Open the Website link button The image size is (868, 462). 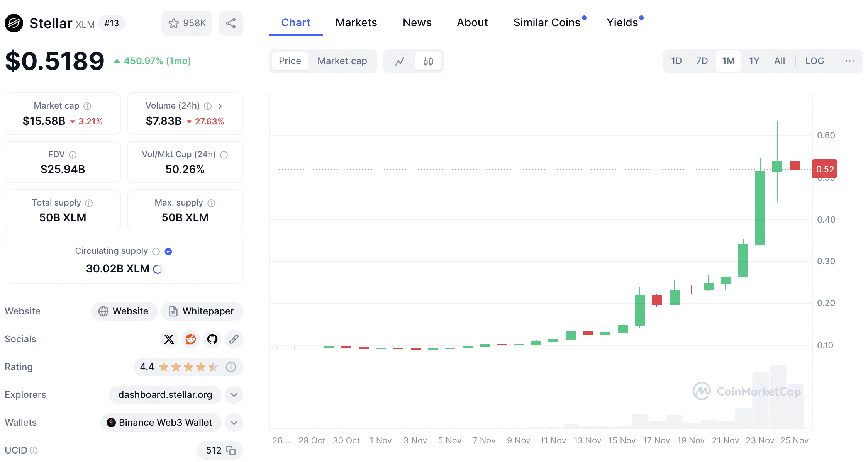point(124,311)
